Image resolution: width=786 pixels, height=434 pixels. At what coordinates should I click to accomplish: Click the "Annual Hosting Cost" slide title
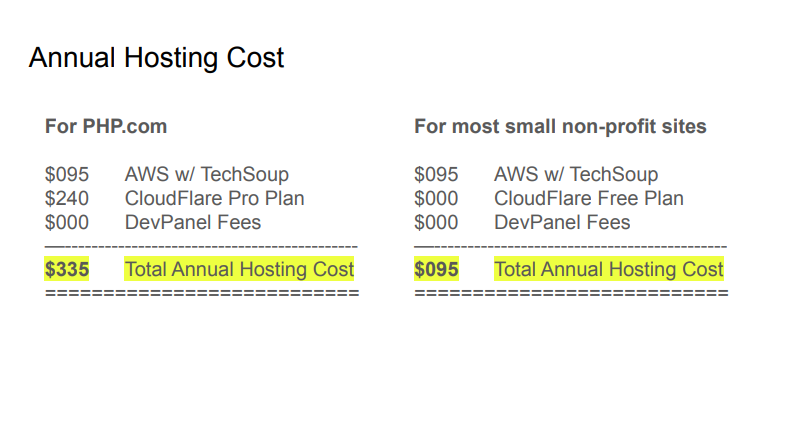[x=157, y=58]
